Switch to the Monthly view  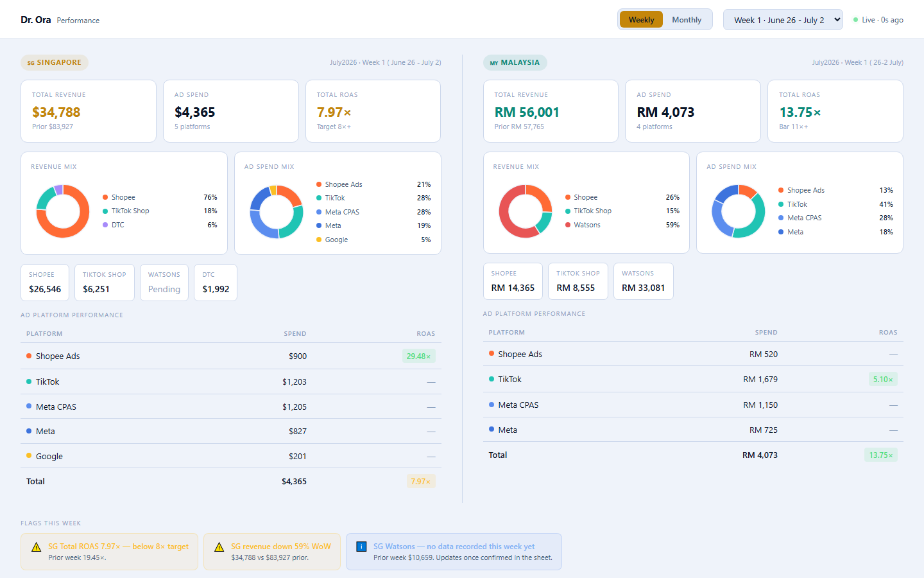pos(687,20)
